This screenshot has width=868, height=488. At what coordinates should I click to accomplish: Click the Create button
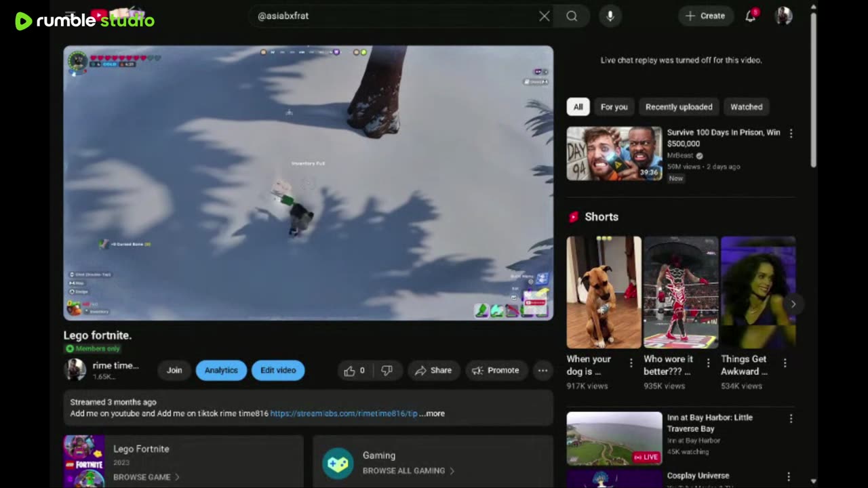point(705,16)
